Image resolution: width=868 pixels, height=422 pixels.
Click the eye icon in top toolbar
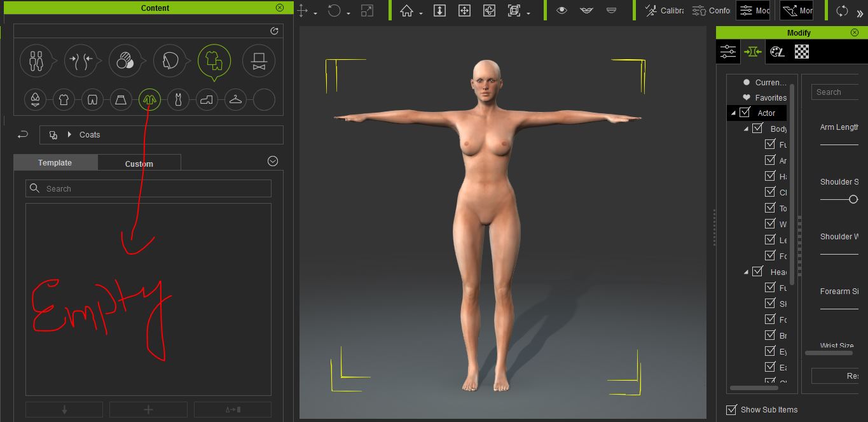click(561, 11)
